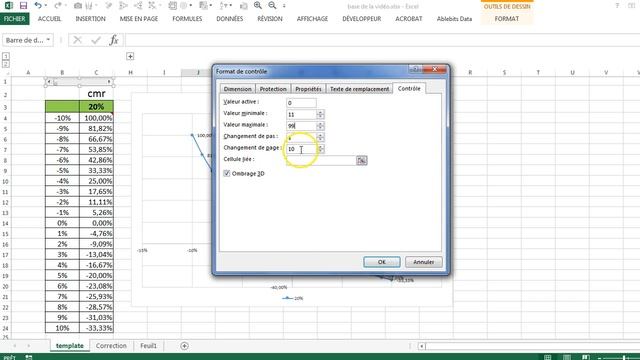Switch to the Feuil1 sheet

[x=148, y=346]
